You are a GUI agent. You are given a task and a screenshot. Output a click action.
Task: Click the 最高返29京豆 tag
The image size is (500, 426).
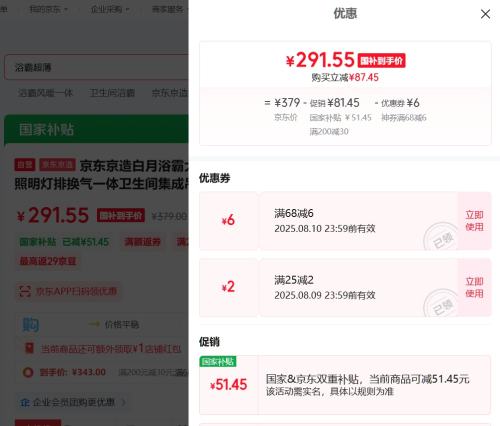pos(48,261)
